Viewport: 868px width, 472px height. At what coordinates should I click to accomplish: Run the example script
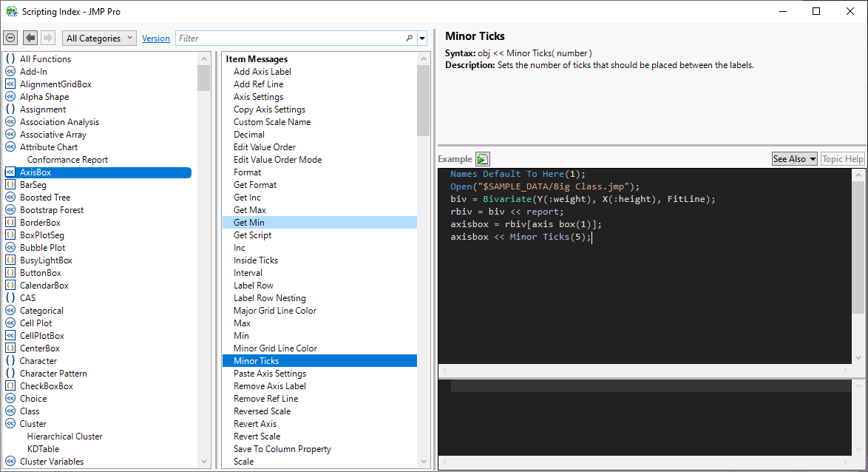pos(482,159)
